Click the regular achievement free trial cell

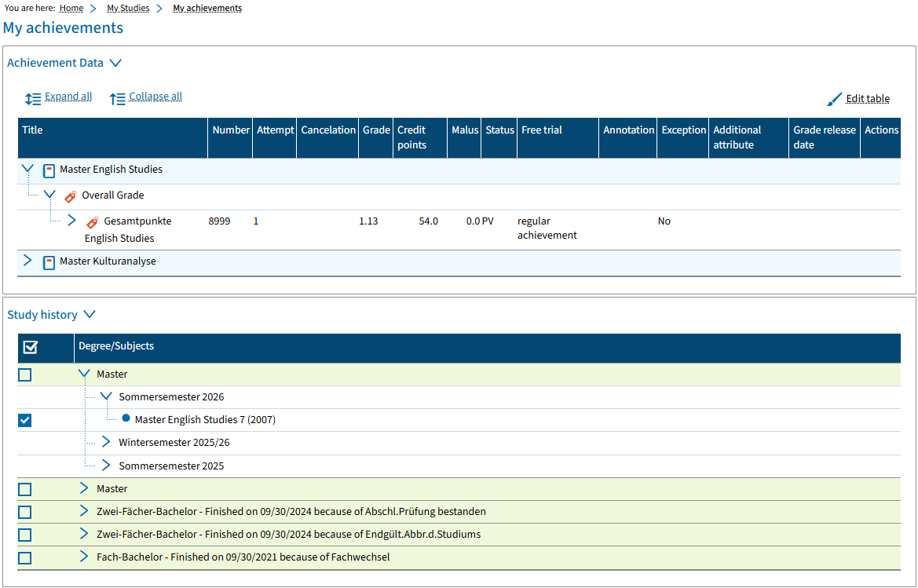pos(547,228)
